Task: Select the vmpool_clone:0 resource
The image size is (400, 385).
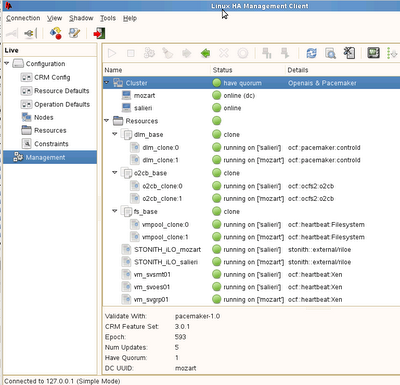Action: [x=251, y=224]
